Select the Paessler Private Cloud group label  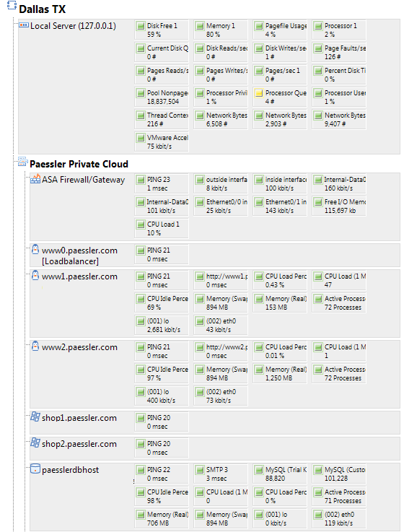click(x=79, y=164)
